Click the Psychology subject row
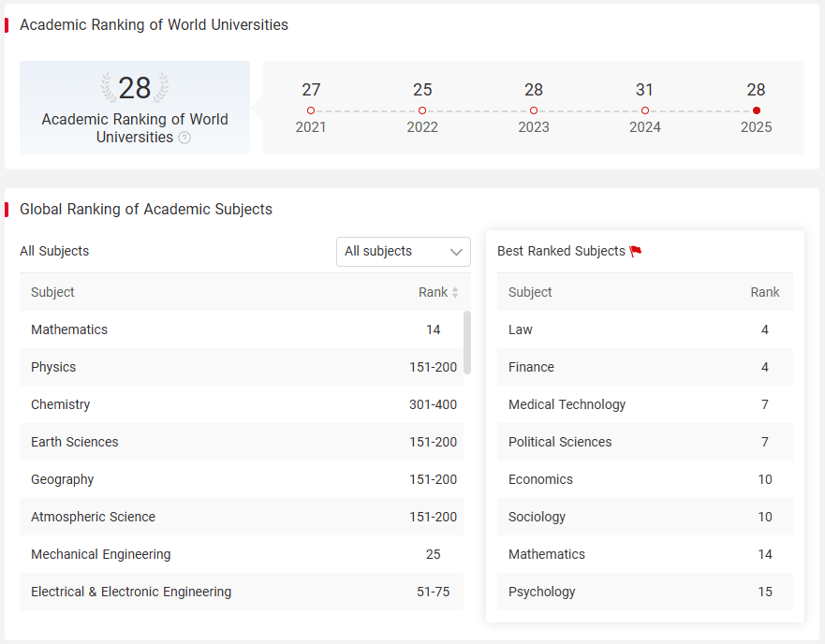The image size is (825, 644). coord(645,592)
